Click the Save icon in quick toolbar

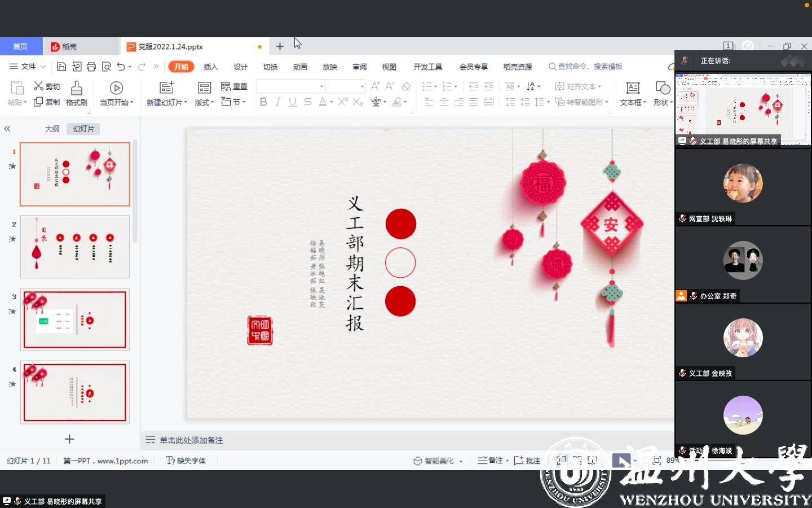(61, 67)
